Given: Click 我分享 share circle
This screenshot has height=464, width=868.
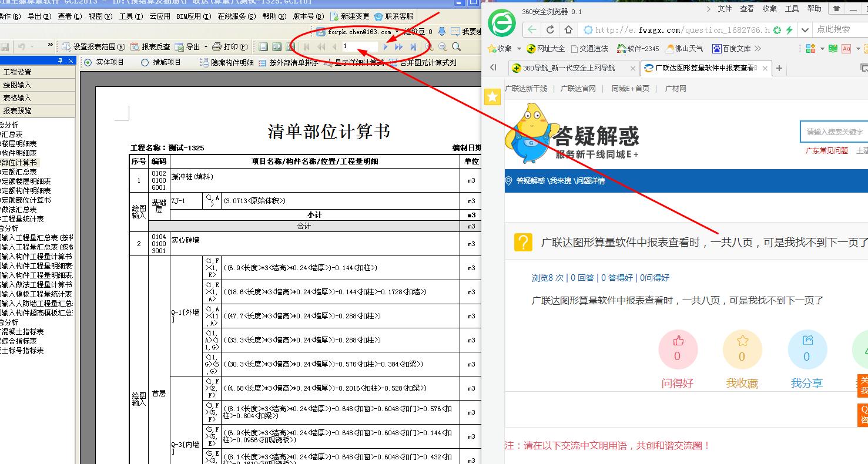Looking at the screenshot, I should (807, 350).
